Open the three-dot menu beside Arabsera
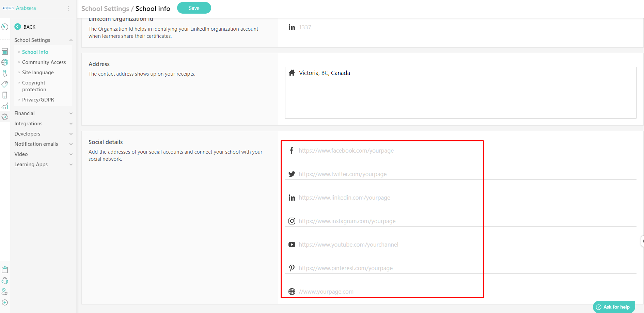 (x=68, y=8)
